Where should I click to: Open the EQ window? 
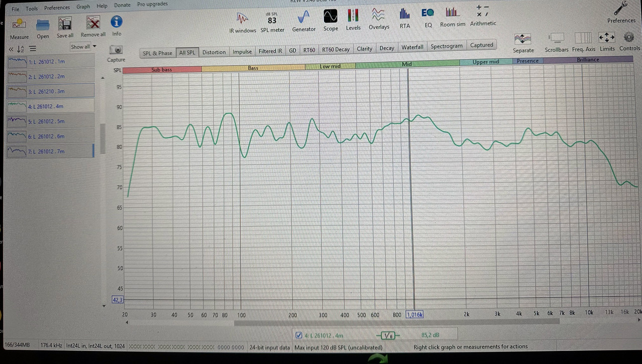[428, 18]
